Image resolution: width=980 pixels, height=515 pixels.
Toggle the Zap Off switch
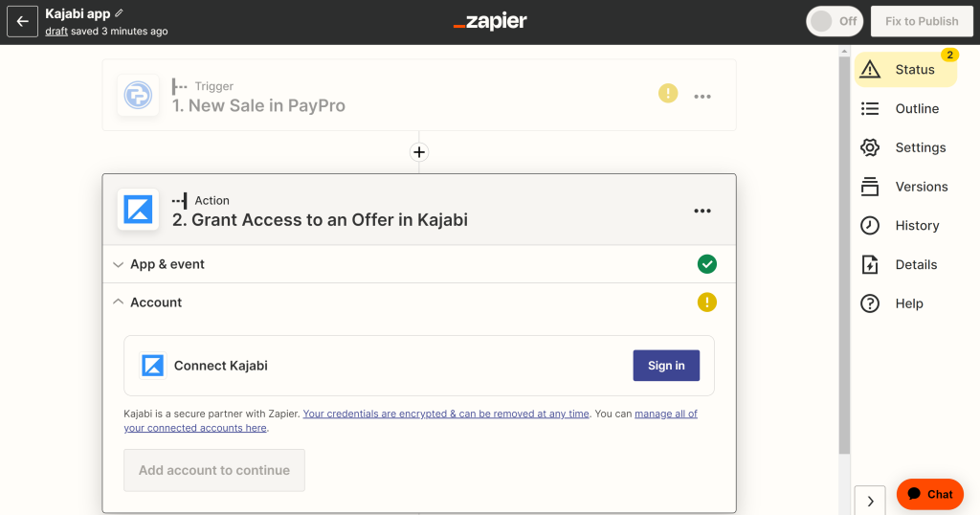click(x=835, y=21)
